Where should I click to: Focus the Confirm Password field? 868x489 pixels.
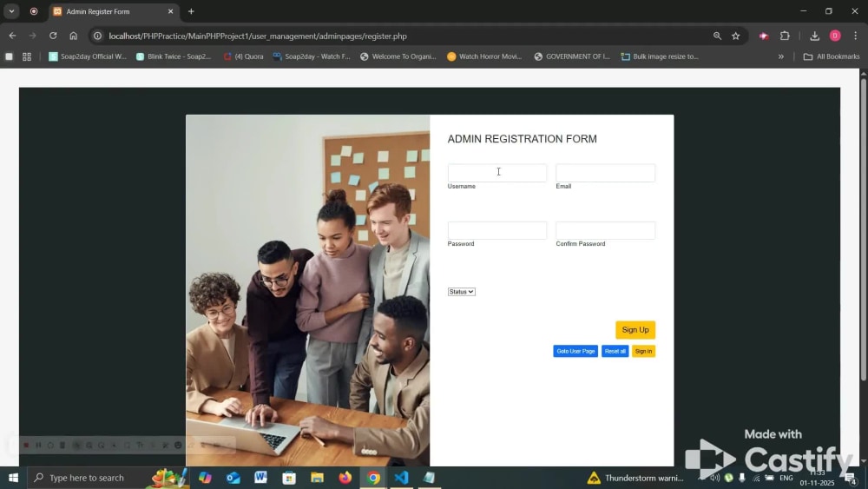(x=606, y=230)
